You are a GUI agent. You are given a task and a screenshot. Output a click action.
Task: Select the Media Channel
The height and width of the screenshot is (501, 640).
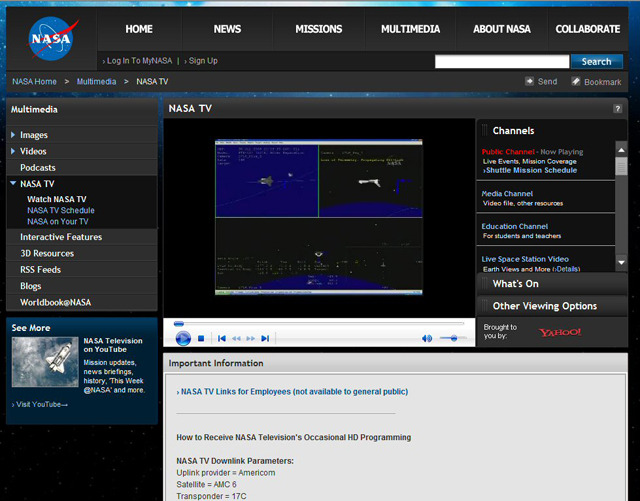click(x=507, y=194)
